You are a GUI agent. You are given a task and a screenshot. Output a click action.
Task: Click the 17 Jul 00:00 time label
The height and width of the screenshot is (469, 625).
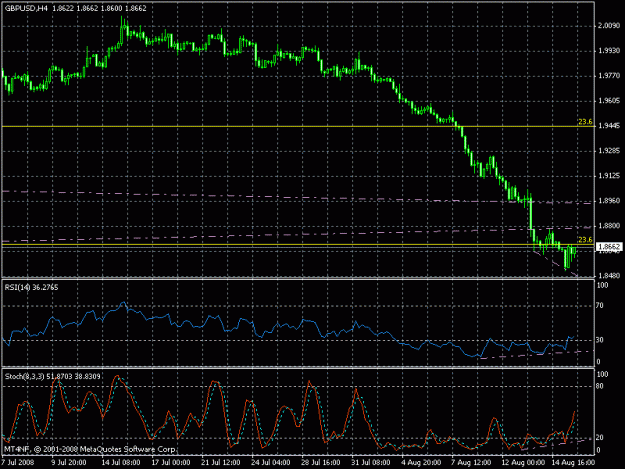[x=171, y=462]
